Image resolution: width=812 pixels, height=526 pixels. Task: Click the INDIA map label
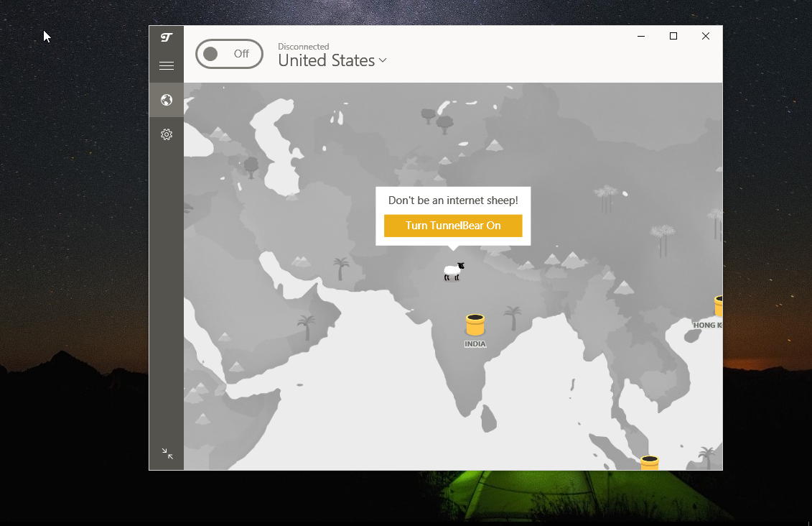(x=475, y=344)
